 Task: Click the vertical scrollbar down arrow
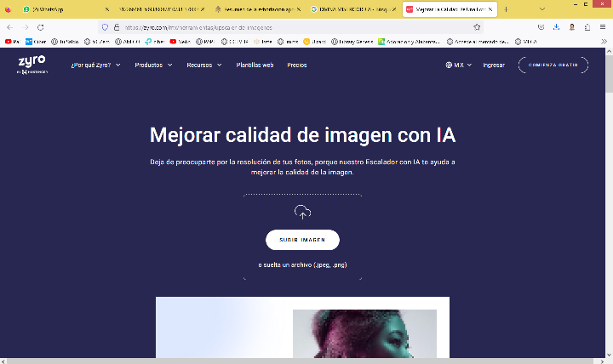click(609, 355)
